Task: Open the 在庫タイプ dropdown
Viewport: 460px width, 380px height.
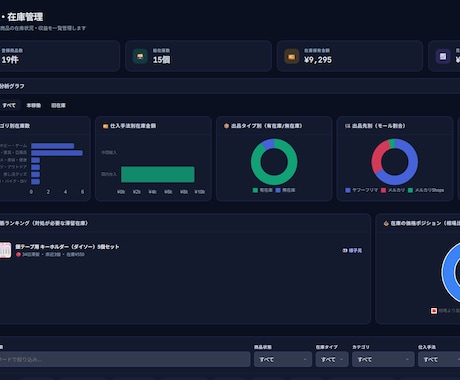Action: (x=332, y=359)
